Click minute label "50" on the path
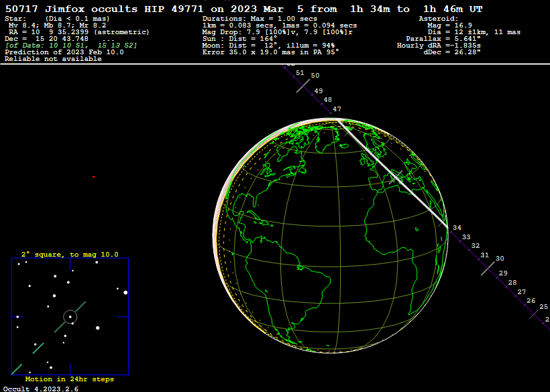This screenshot has width=550, height=392. click(315, 75)
